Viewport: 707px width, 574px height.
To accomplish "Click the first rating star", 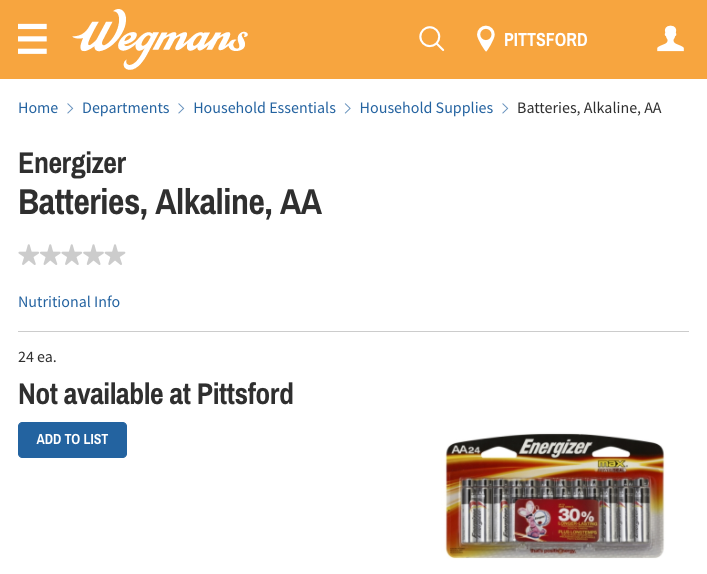I will point(29,255).
